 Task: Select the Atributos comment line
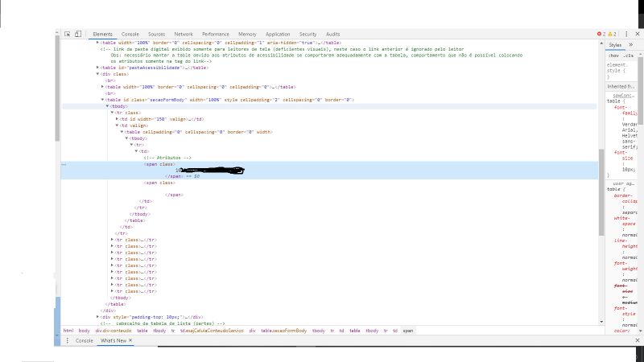click(x=167, y=158)
